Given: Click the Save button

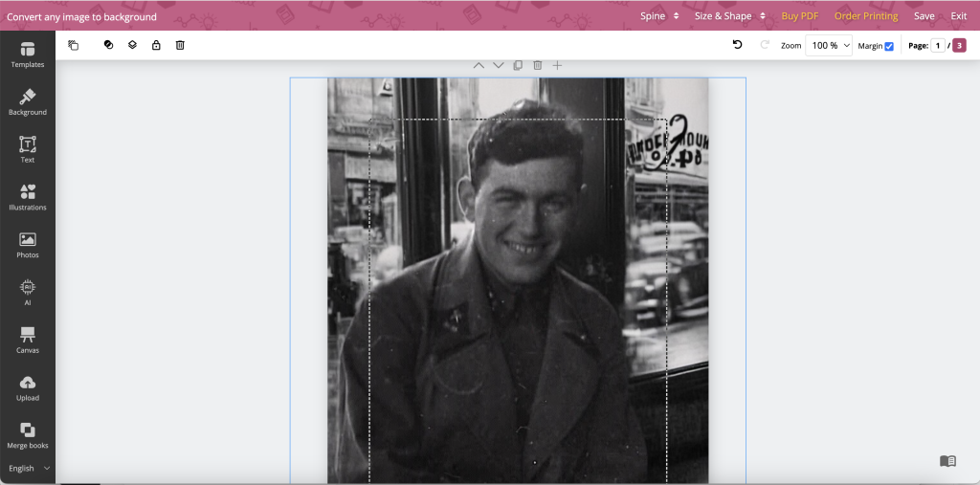Looking at the screenshot, I should [924, 16].
